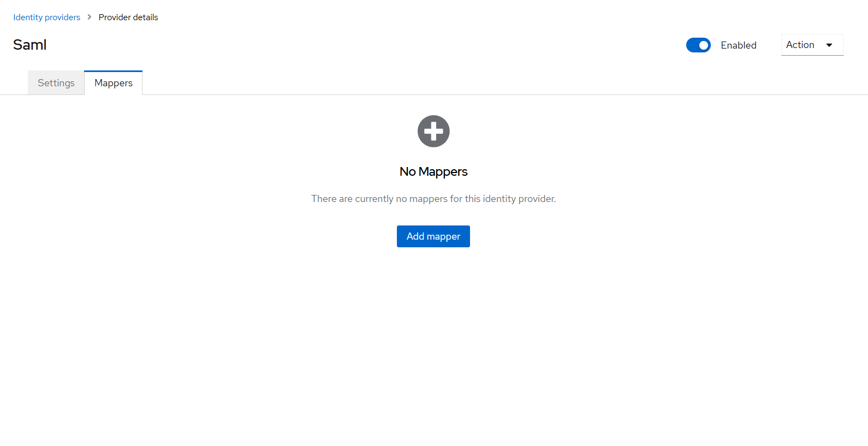Toggle the Enabled switch off
Screen dimensions: 868x446
(698, 45)
